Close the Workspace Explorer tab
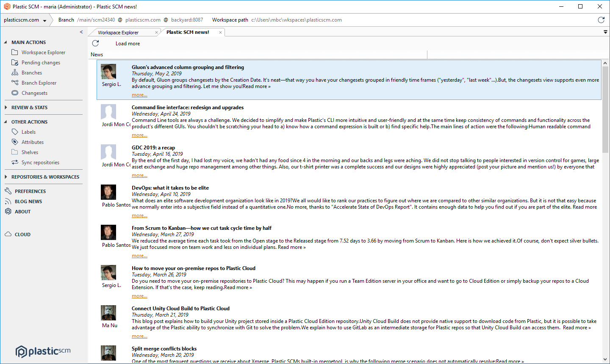This screenshot has width=610, height=364. tap(156, 33)
